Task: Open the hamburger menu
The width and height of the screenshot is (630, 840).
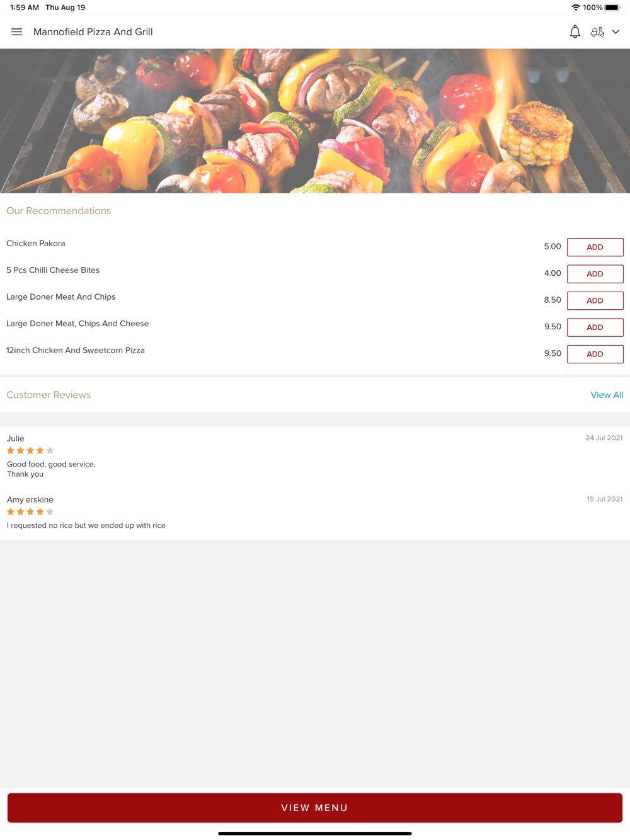Action: [x=17, y=32]
